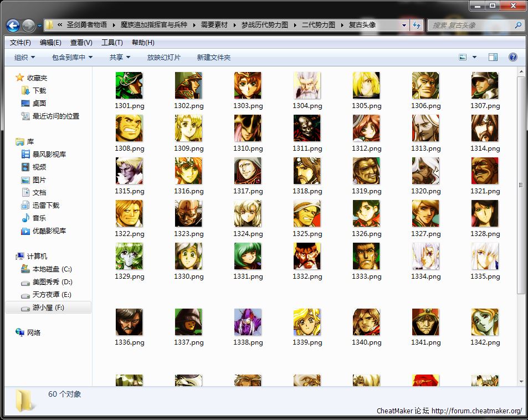Open the 下载 folder in favorites
528x420 pixels.
click(39, 90)
